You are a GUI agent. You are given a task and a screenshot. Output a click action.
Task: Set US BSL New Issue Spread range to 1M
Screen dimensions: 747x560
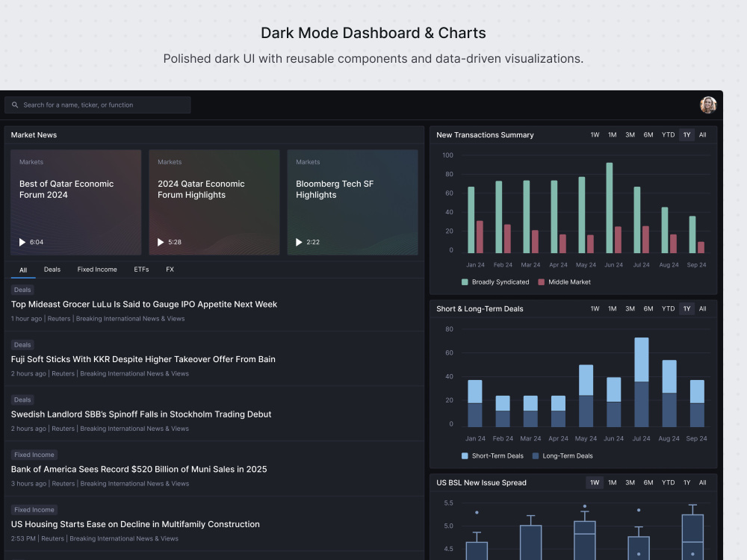click(613, 482)
